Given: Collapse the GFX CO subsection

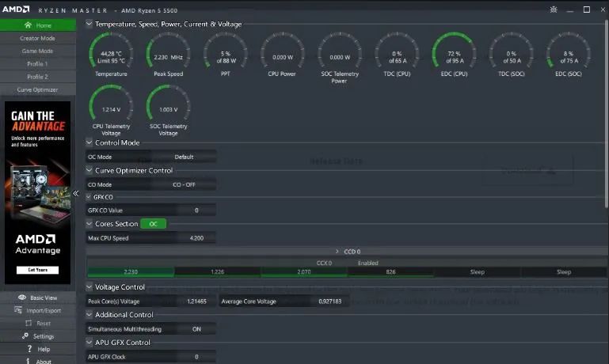Looking at the screenshot, I should pyautogui.click(x=89, y=197).
